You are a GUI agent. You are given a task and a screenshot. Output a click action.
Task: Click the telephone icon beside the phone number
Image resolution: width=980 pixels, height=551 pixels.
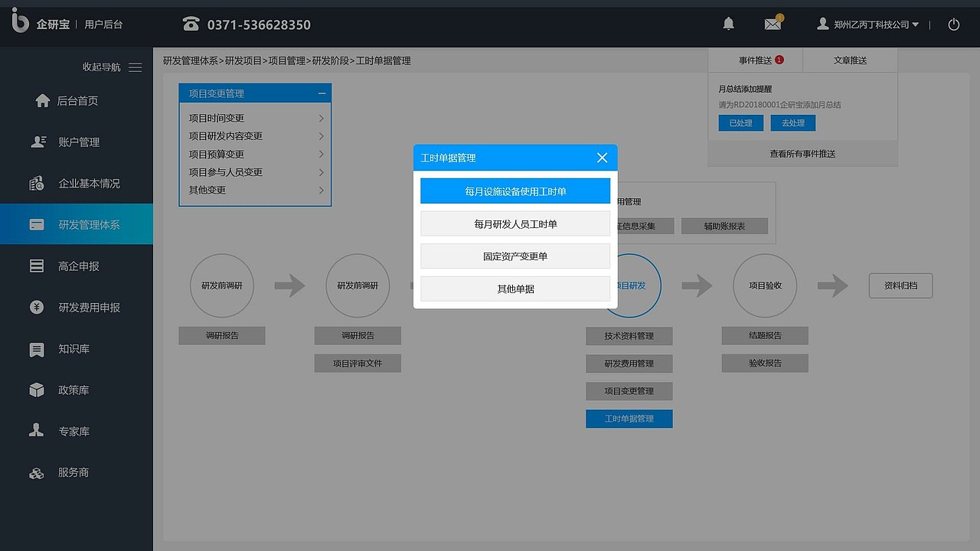click(x=191, y=24)
